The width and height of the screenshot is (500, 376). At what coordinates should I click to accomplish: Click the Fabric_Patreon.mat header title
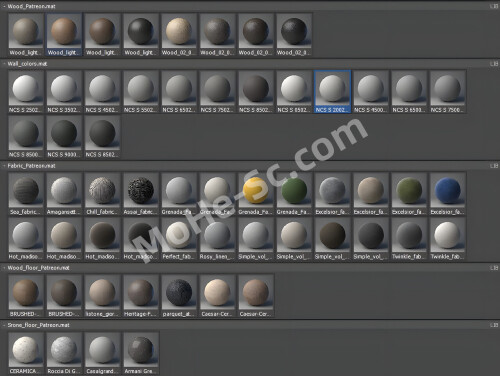31,166
